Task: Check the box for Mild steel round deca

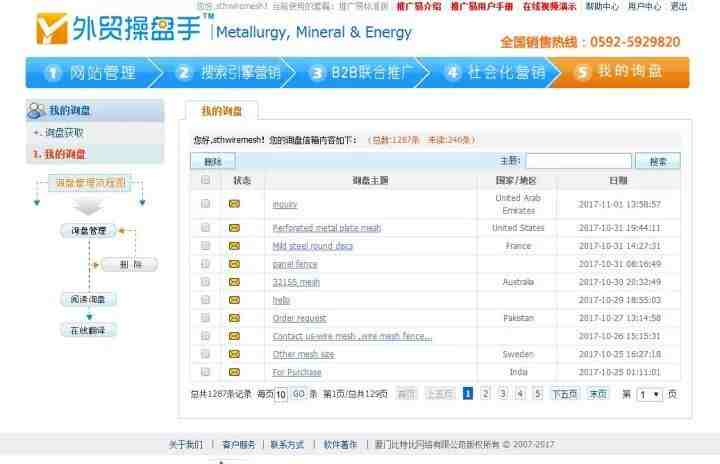Action: pos(205,246)
